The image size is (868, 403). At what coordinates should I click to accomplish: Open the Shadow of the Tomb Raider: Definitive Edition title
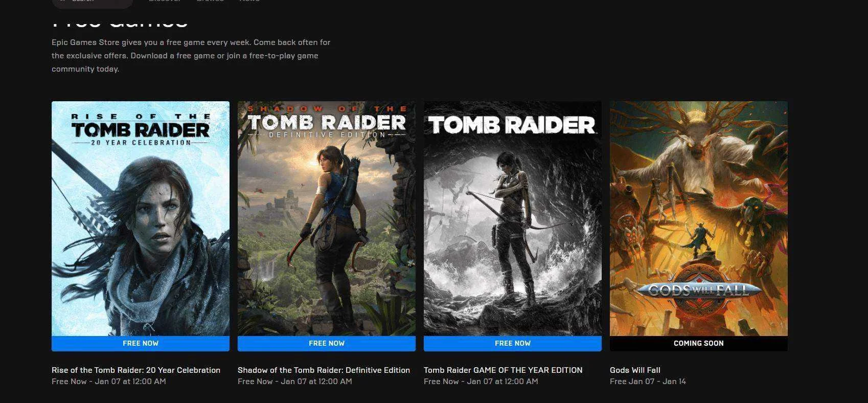click(x=324, y=370)
